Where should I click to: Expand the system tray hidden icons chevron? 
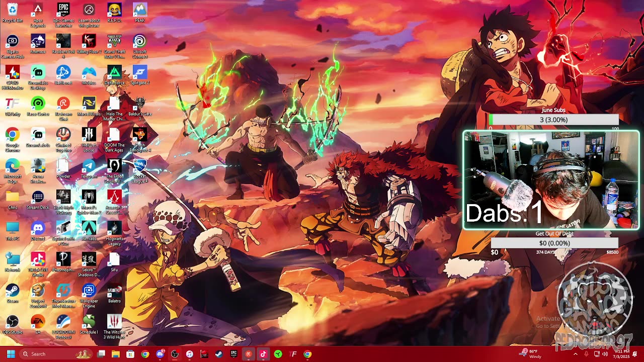coord(576,354)
